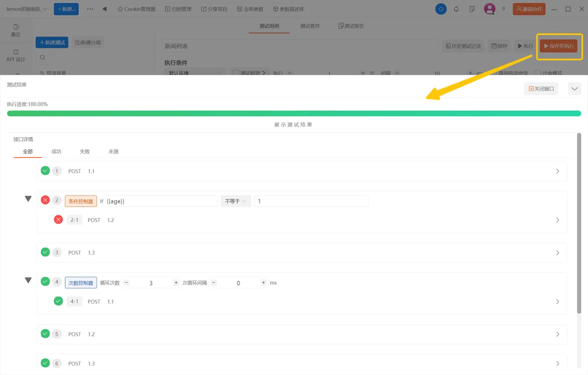Click the 关闭窗口 button
Viewport: 588px width, 375px height.
tap(541, 89)
